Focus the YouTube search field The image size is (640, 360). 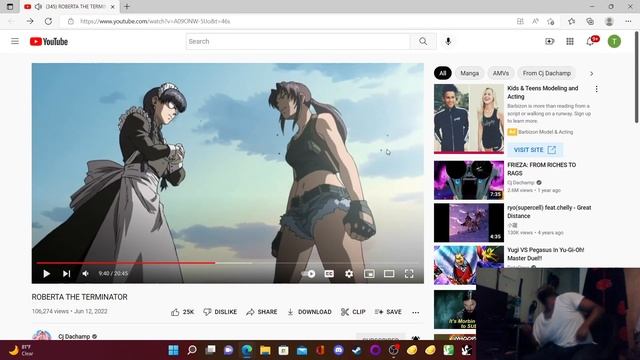click(x=298, y=41)
